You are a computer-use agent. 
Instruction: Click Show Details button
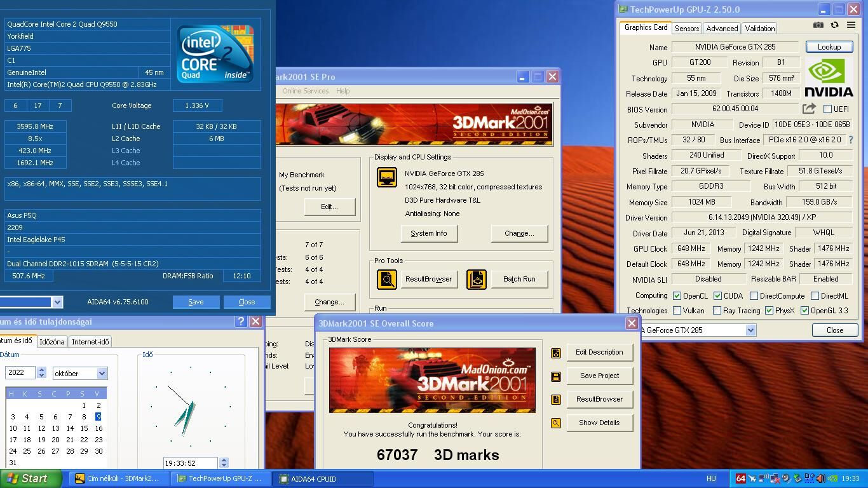point(599,423)
